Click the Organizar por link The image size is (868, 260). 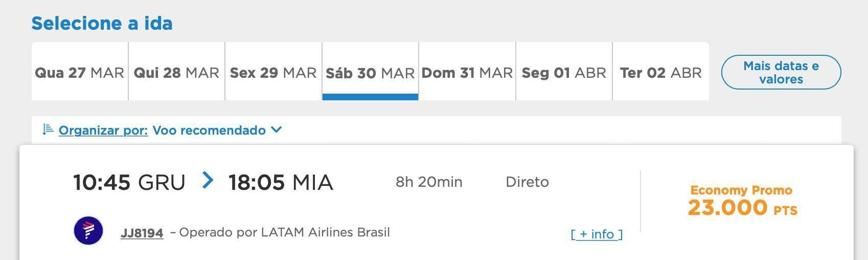point(103,130)
